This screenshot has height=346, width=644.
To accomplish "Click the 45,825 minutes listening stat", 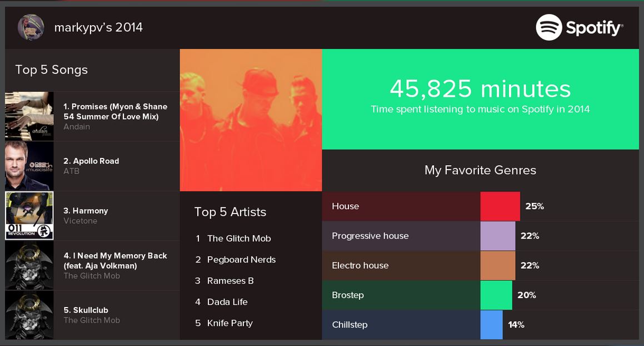I will pos(480,90).
